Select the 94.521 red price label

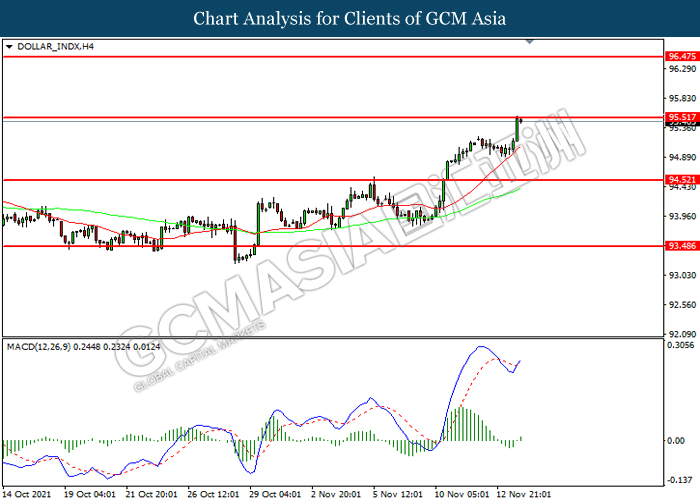click(x=682, y=180)
